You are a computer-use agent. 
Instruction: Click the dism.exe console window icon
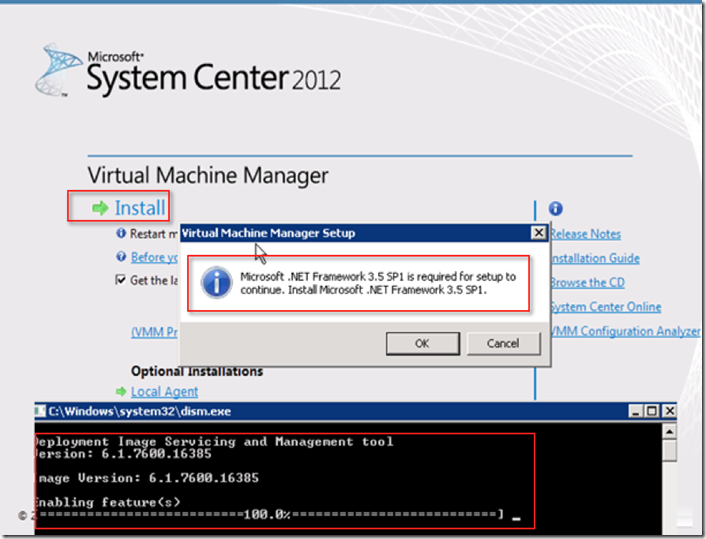coord(40,411)
